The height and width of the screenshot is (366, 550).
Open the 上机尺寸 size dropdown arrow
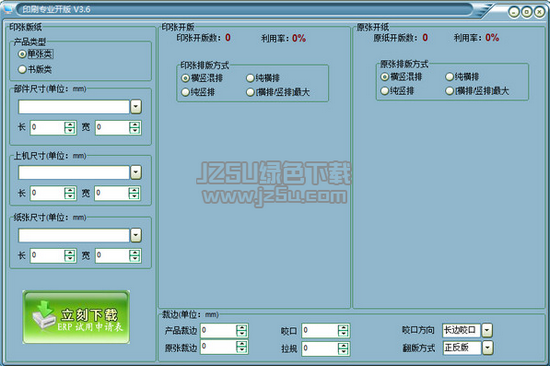(136, 172)
